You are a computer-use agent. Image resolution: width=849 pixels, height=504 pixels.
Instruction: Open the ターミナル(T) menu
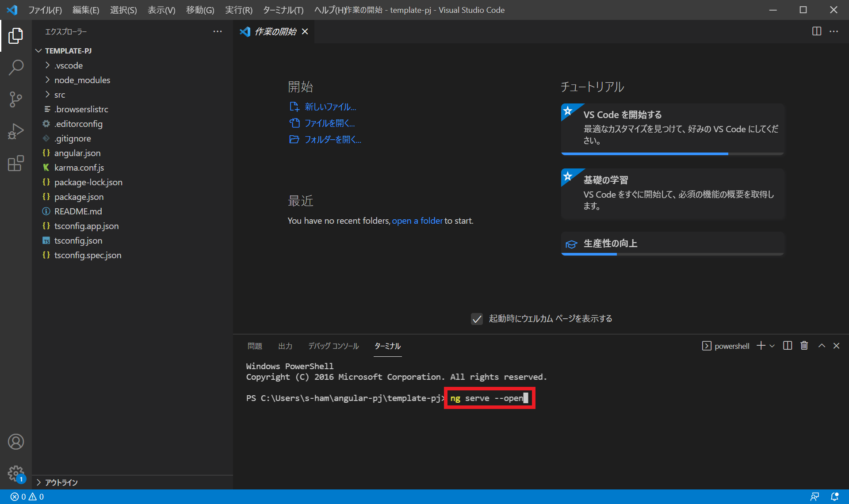283,10
